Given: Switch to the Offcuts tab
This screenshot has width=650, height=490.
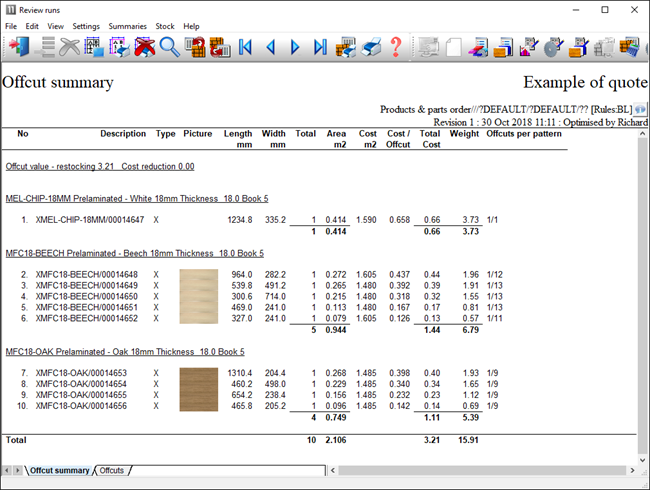Looking at the screenshot, I should click(112, 470).
